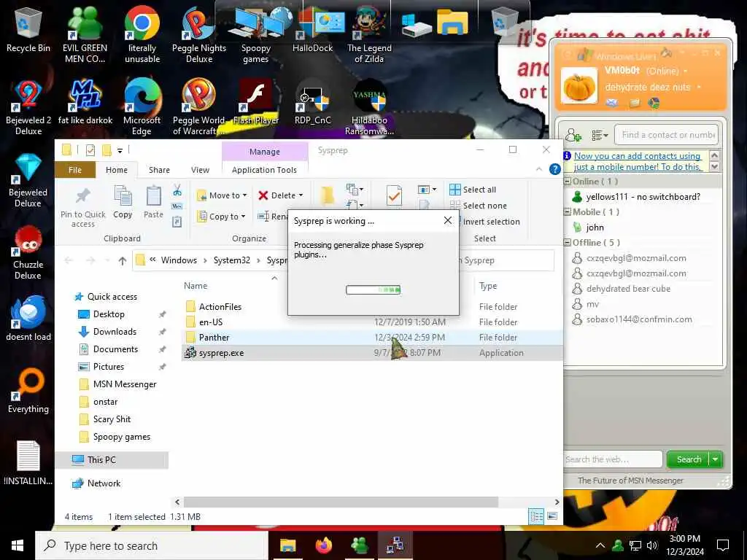Open 'fat like darkok' desktop shortcut
The image size is (747, 560).
click(x=85, y=102)
